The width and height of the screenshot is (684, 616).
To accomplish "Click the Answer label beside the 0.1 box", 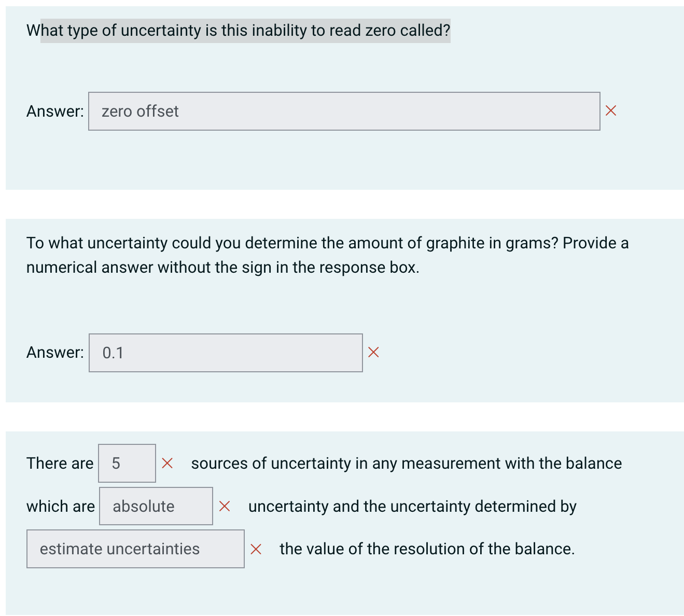I will coord(54,352).
